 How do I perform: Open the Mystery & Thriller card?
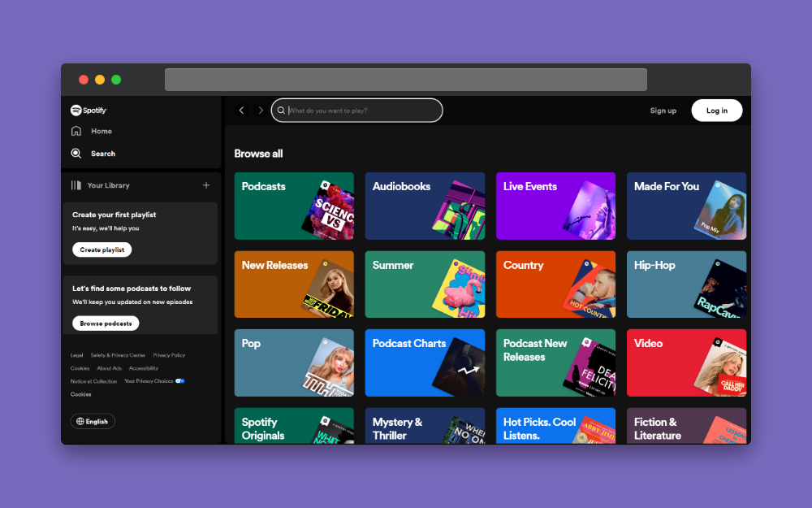coord(425,426)
